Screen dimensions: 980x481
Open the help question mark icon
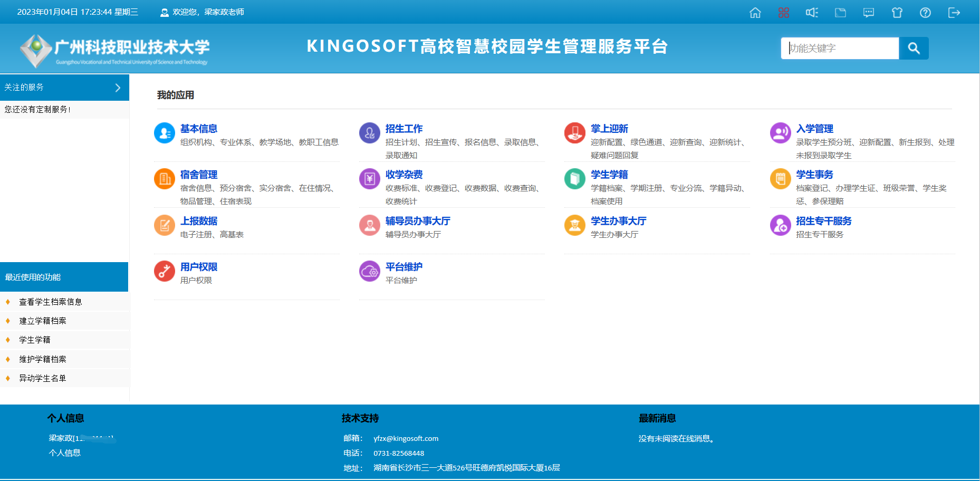[x=925, y=13]
